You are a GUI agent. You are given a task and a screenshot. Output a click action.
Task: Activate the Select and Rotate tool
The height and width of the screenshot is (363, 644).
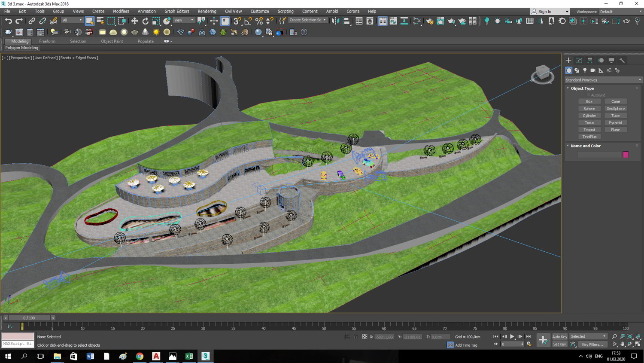coord(145,21)
